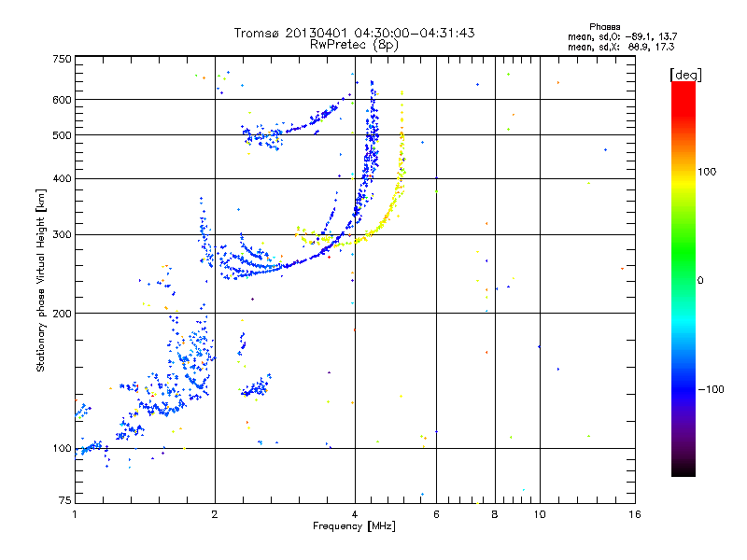Click the y-axis tick label '750'
747x560 pixels.
[x=62, y=59]
